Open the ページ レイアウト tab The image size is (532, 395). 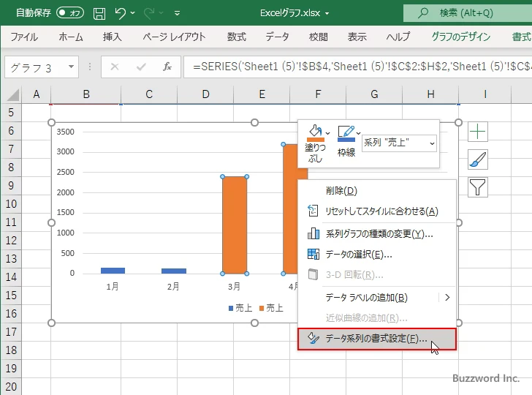175,37
